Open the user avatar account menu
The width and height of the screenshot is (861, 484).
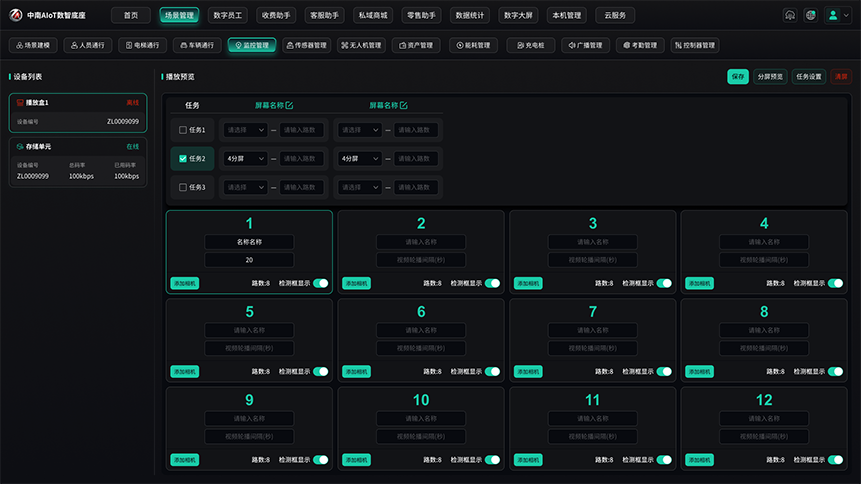click(837, 15)
